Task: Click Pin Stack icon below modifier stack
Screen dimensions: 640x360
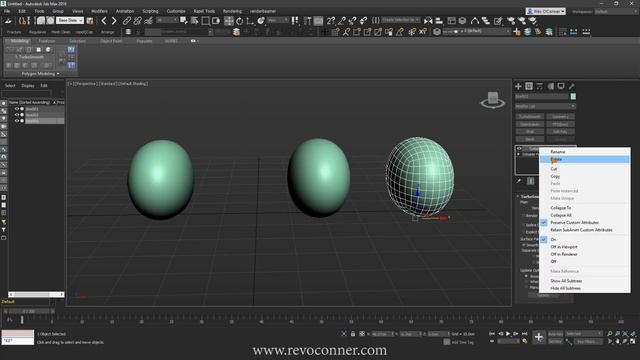Action: [519, 181]
